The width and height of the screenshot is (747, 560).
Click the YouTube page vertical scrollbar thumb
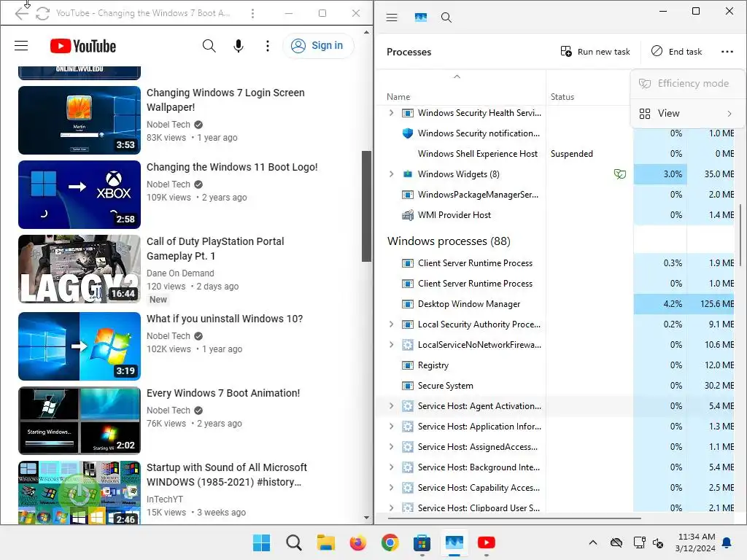click(366, 206)
